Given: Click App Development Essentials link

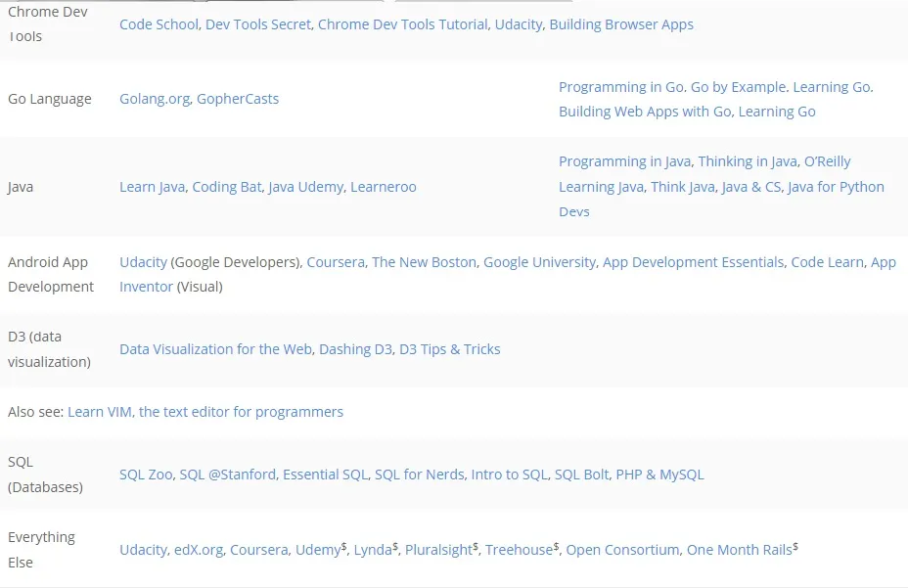Looking at the screenshot, I should [x=693, y=262].
